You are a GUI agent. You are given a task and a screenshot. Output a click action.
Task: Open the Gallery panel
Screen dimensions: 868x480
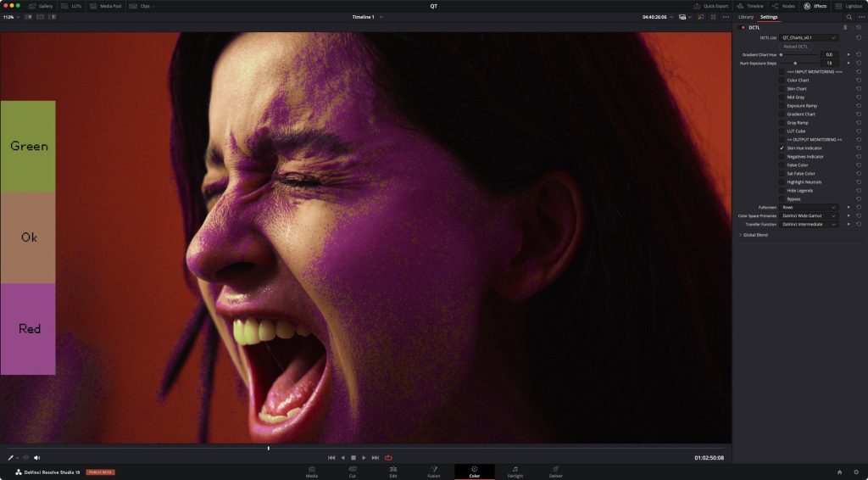[41, 6]
